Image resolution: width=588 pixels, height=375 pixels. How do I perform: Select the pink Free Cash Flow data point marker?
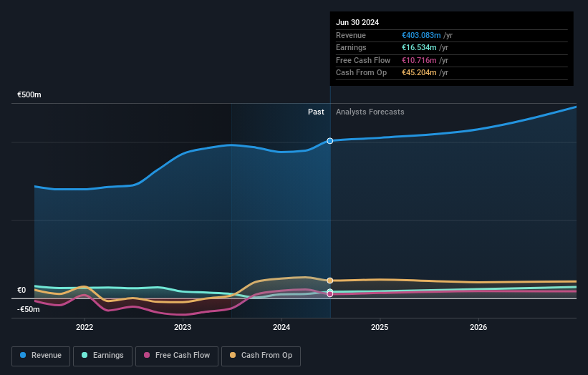[x=330, y=294]
